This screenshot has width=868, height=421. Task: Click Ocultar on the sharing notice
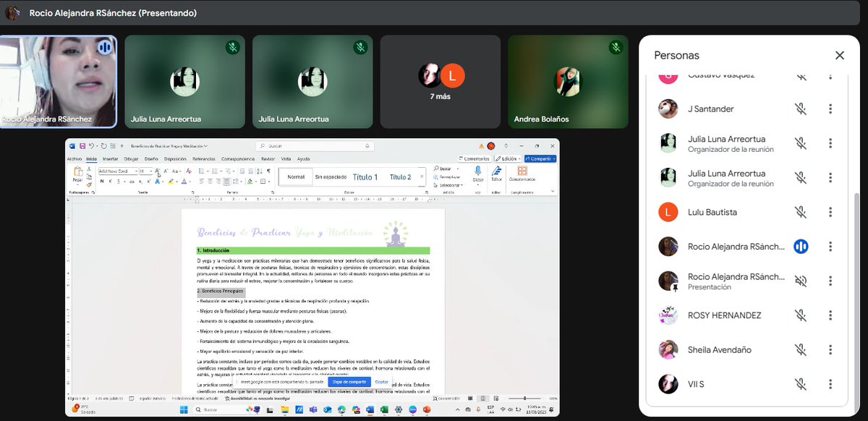[x=381, y=381]
